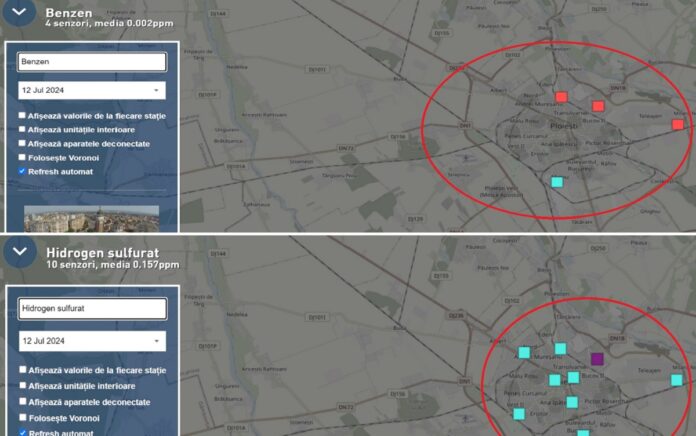Viewport: 696px width, 436px height.
Task: Open the city photo thumbnail in Benzen panel
Action: pyautogui.click(x=91, y=218)
